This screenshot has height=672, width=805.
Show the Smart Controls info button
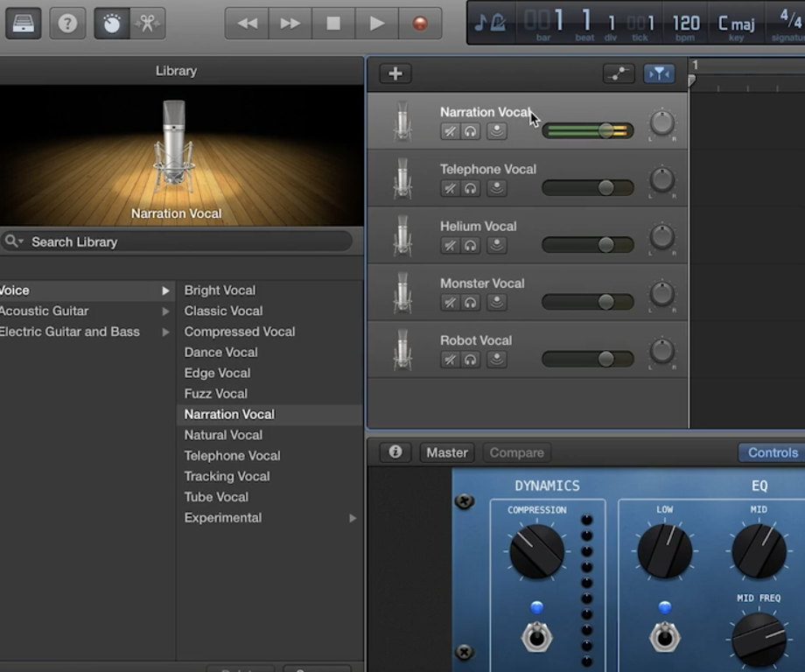click(x=395, y=452)
